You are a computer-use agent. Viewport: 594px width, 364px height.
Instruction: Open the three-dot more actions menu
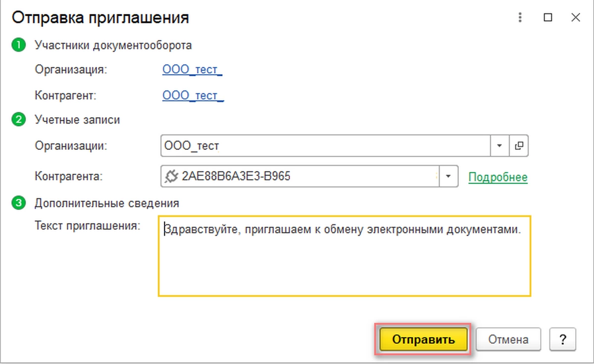coord(520,18)
